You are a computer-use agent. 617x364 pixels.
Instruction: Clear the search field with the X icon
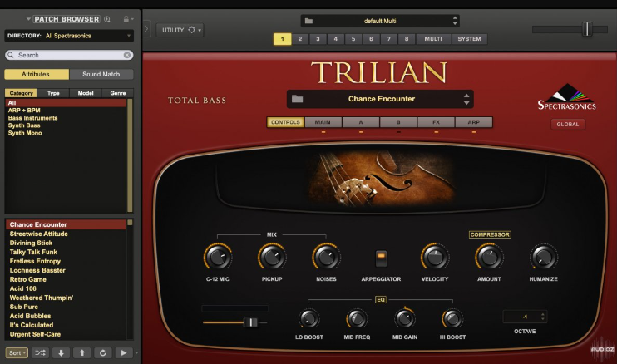coord(127,55)
